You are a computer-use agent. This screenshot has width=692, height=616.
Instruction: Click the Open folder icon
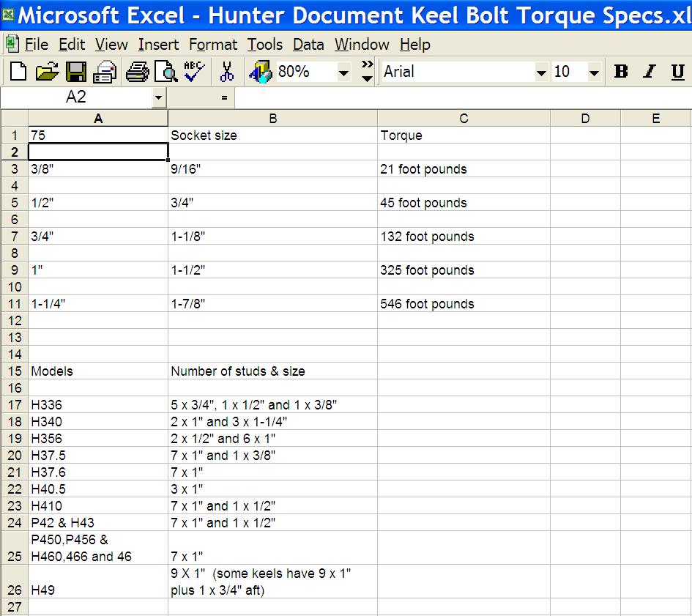(x=47, y=72)
